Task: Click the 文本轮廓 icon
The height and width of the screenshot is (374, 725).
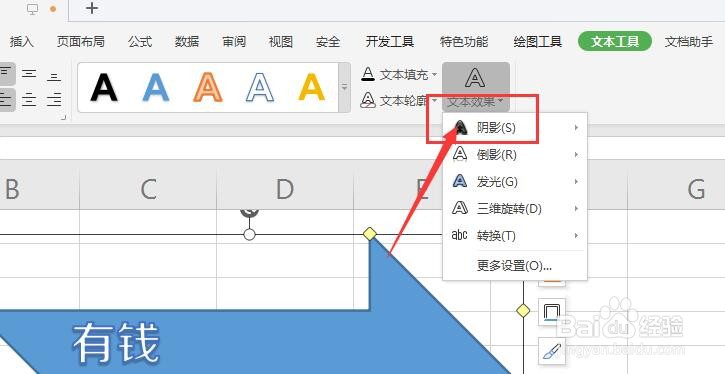Action: (368, 100)
